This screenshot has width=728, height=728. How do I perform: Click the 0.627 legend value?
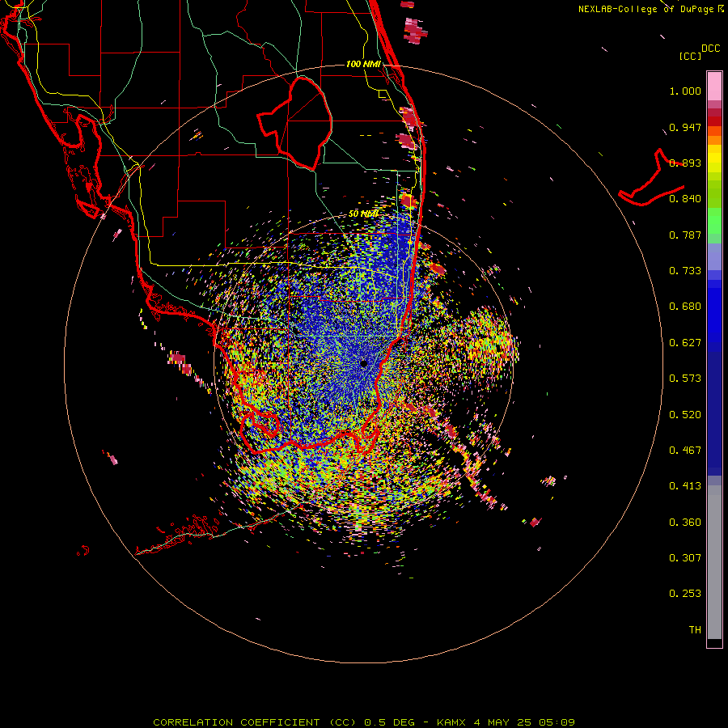(685, 343)
